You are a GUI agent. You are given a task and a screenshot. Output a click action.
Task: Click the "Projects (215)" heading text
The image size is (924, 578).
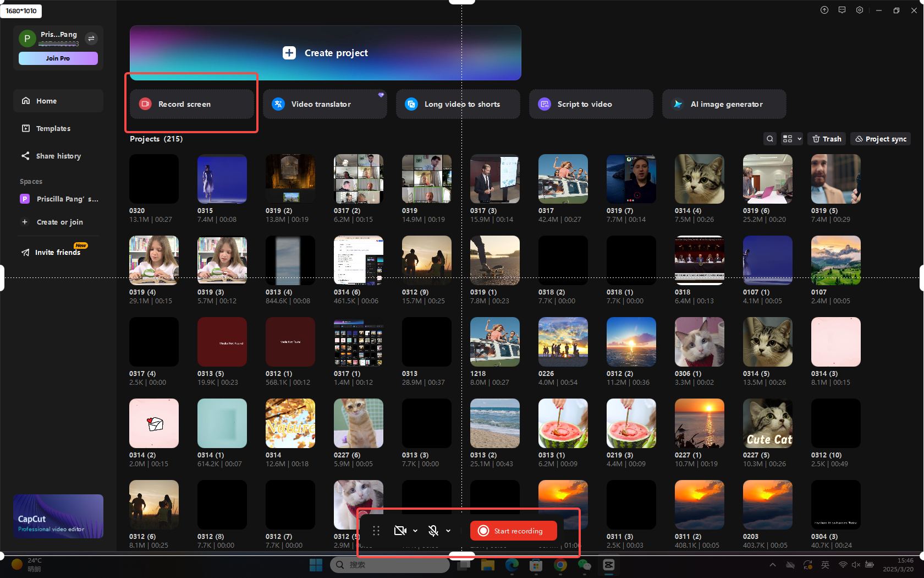click(156, 139)
